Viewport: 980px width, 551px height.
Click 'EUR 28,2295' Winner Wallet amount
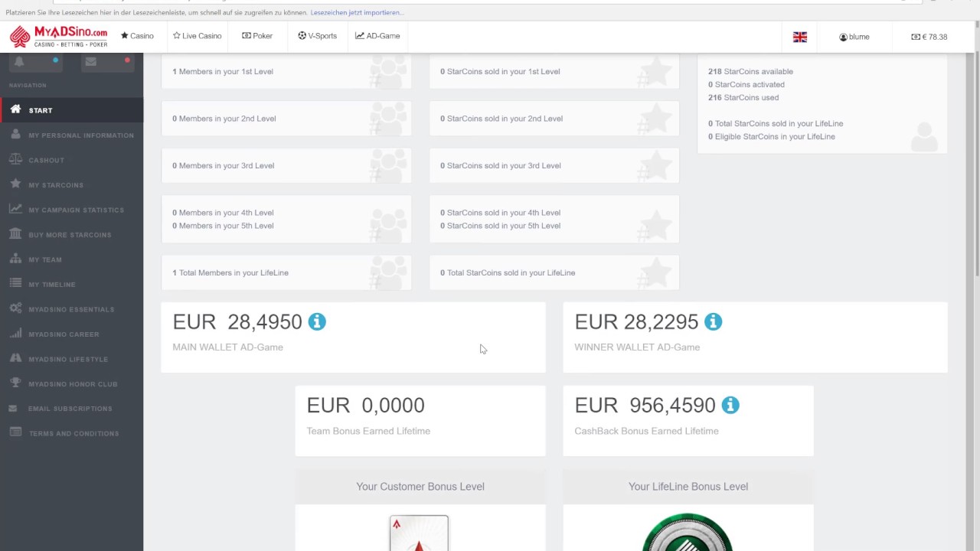point(636,322)
